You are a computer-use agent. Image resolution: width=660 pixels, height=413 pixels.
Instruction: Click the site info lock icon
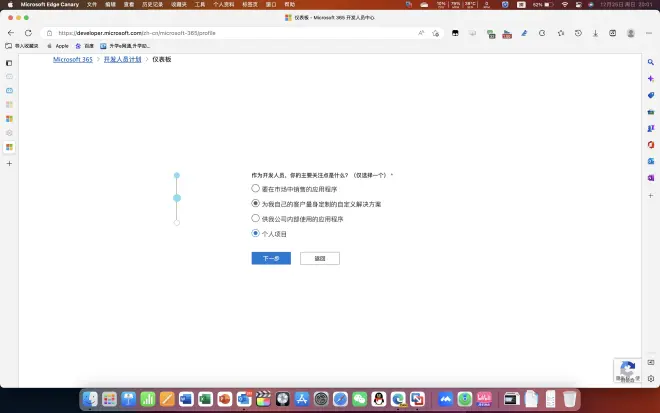(49, 33)
